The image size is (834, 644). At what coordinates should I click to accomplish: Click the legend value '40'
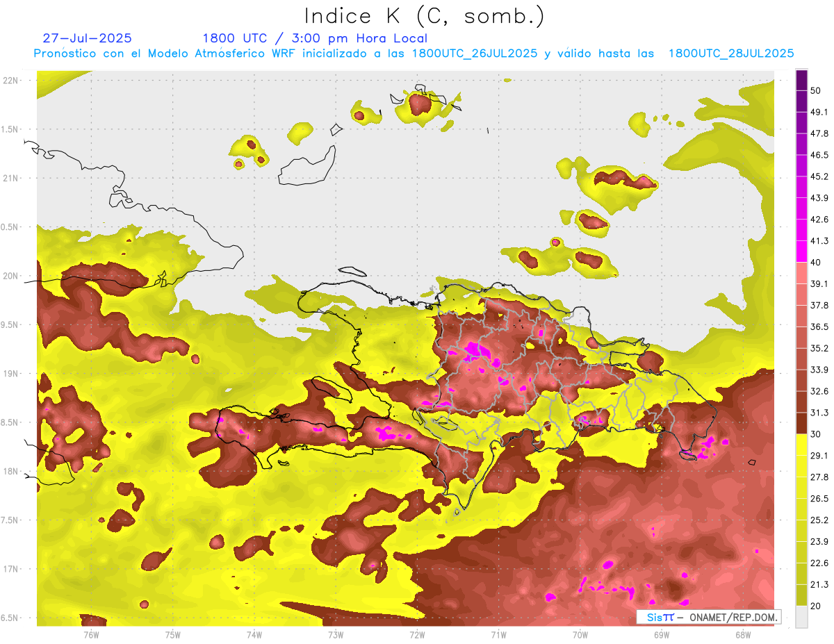(x=815, y=263)
